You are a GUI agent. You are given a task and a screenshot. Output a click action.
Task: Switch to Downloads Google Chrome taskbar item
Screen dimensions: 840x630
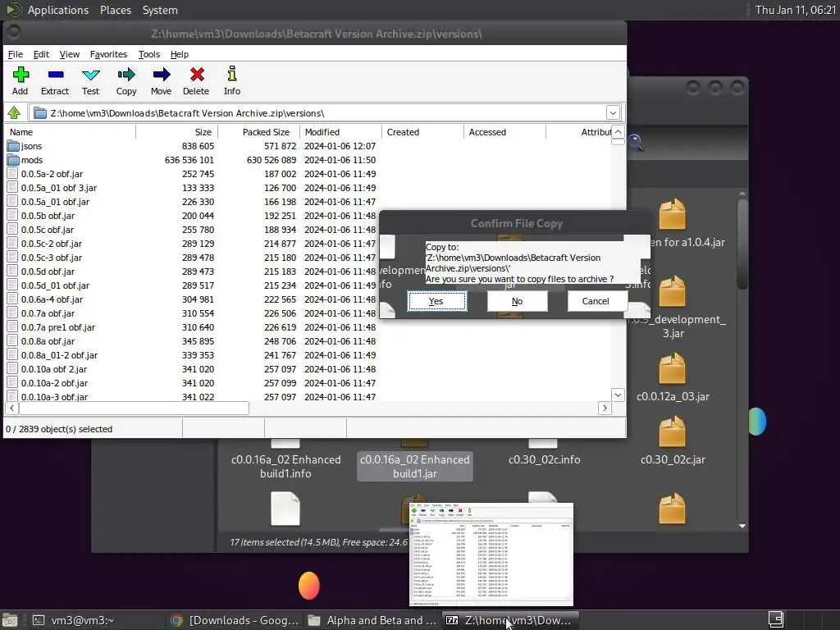tap(234, 620)
